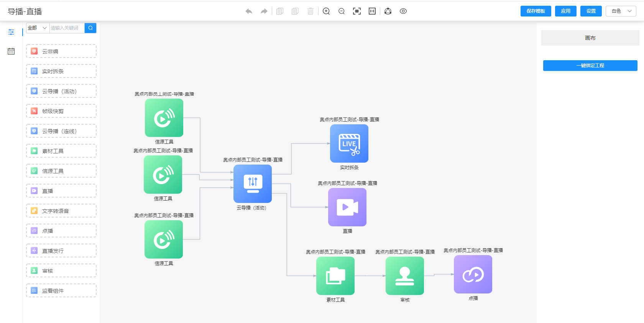
Task: Open the calendar icon in left sidebar
Action: coord(11,51)
